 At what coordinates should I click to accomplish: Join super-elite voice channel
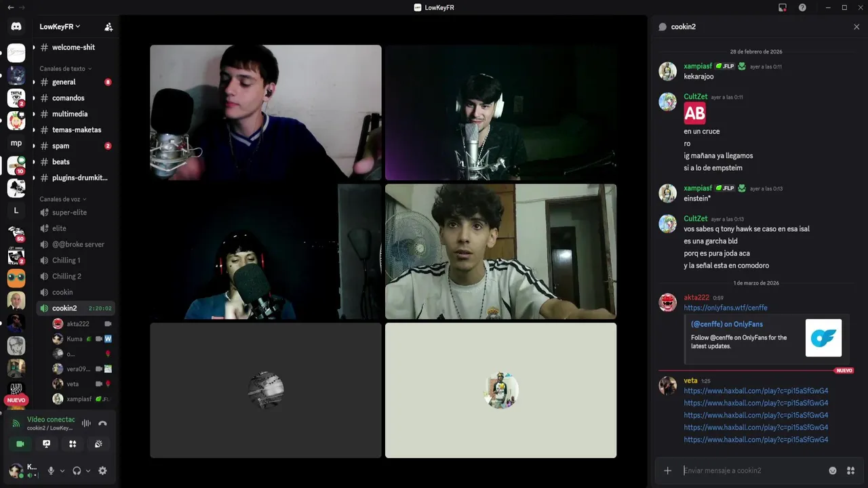tap(75, 212)
